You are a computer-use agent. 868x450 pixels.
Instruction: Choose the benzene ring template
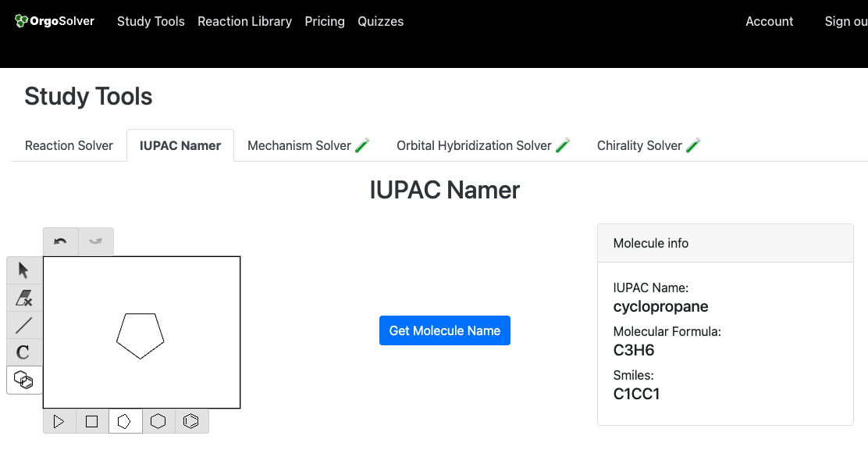[x=191, y=421]
